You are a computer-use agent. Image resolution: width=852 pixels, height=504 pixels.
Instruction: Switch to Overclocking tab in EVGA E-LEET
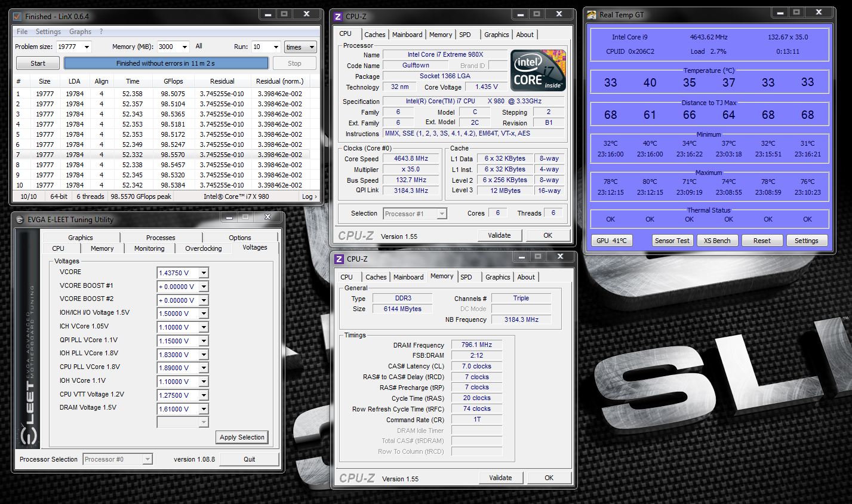point(203,248)
